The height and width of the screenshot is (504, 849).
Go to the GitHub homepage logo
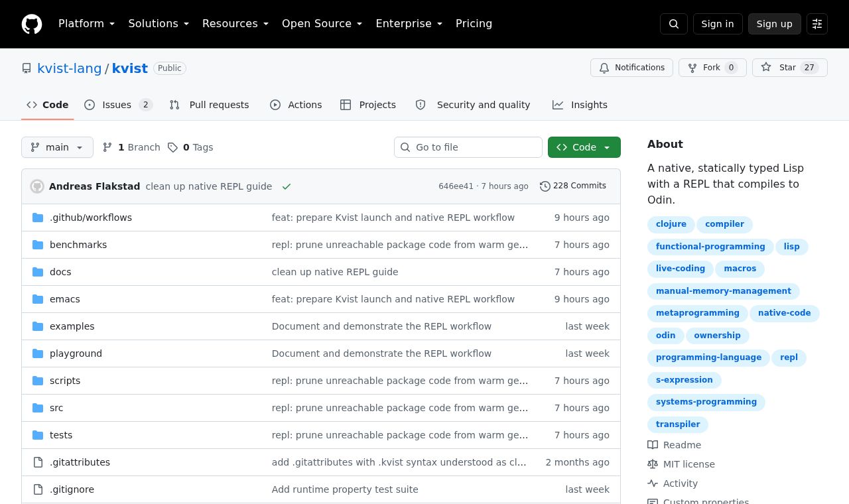(32, 24)
